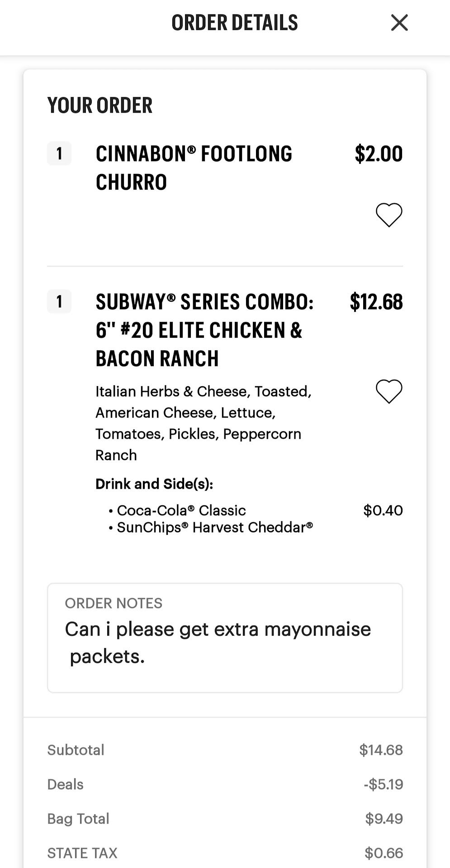Open the Subway Series Combo item title
Screen dimensions: 450x868
point(204,330)
